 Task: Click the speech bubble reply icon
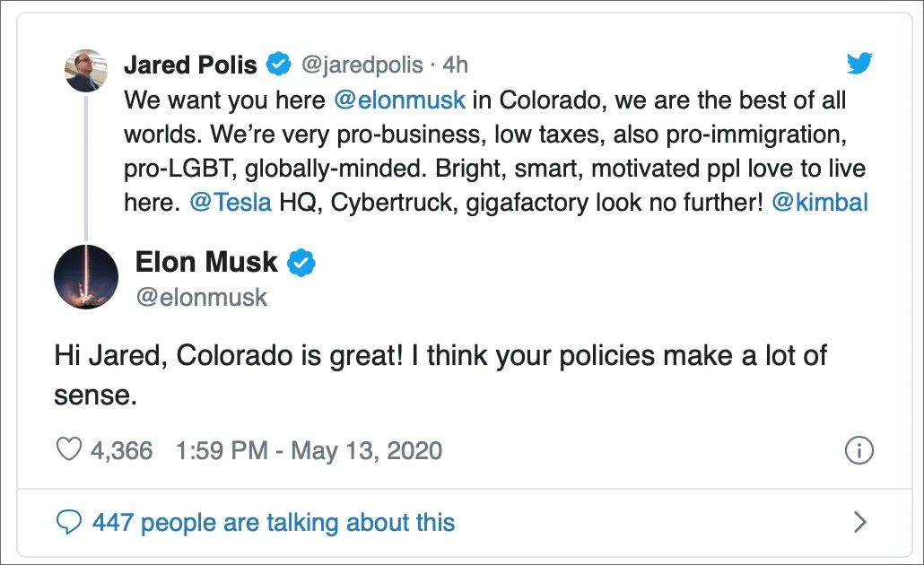click(x=68, y=523)
